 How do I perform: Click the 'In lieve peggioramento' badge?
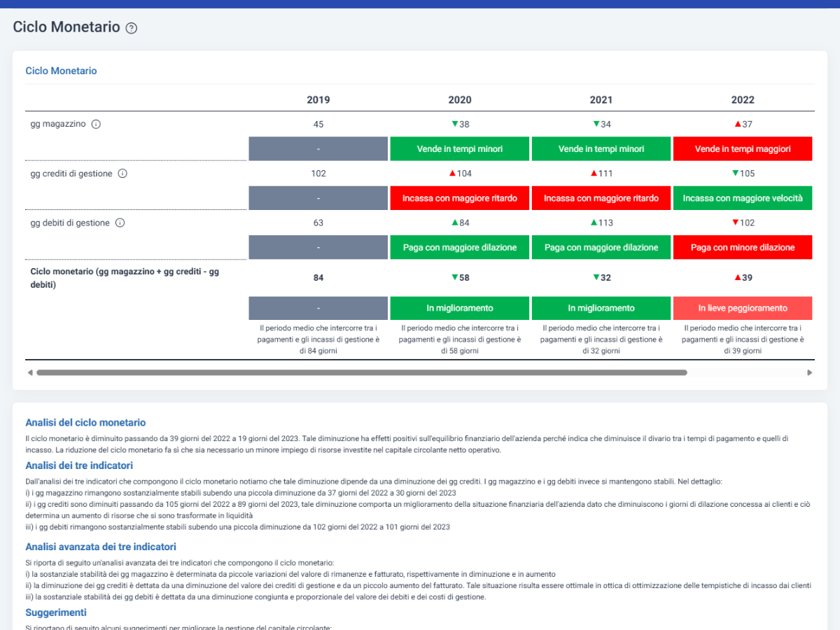[743, 308]
